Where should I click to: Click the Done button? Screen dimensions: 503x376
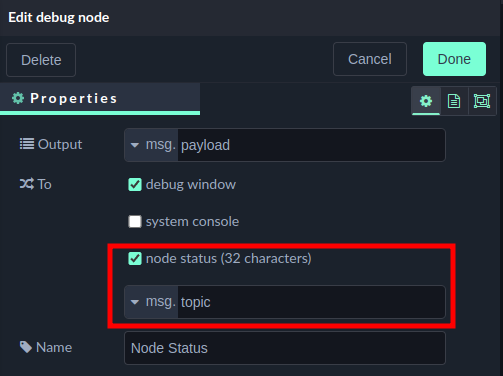tap(454, 59)
